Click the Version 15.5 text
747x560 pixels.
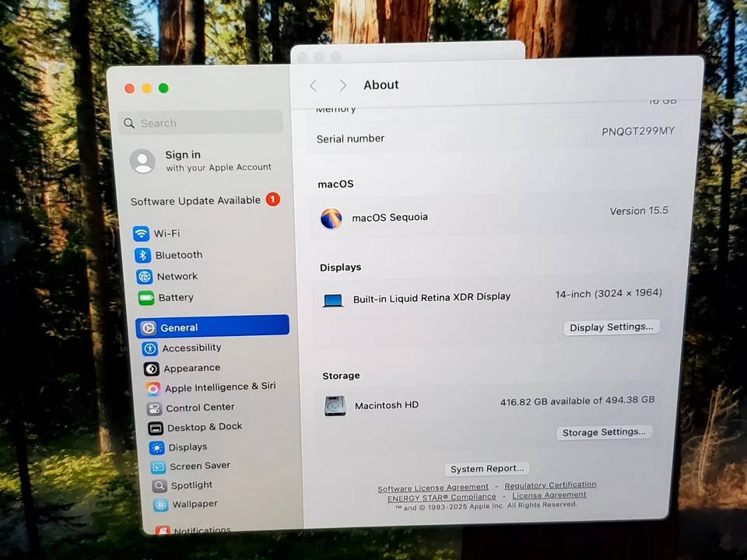[x=639, y=211]
